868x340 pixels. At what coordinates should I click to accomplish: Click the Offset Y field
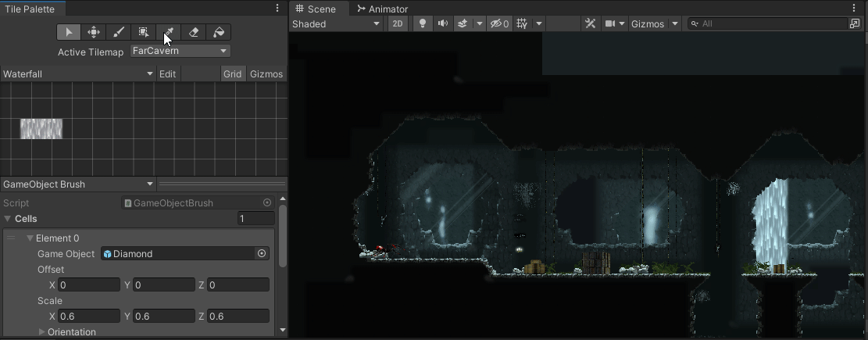click(164, 285)
